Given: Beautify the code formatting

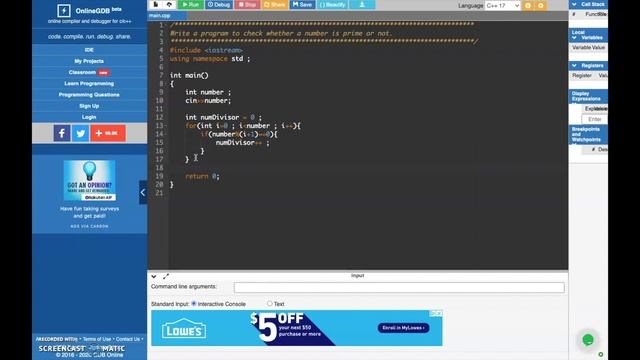Looking at the screenshot, I should [x=332, y=4].
